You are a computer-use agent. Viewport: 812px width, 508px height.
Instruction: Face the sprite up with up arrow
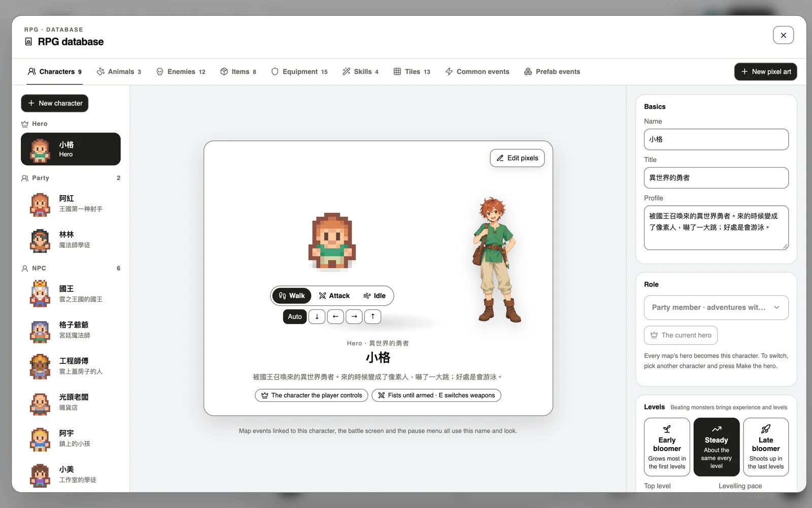(x=373, y=316)
